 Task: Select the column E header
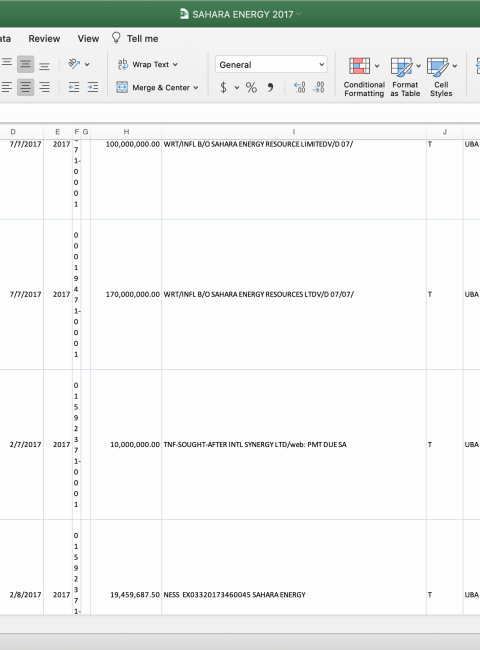click(58, 132)
